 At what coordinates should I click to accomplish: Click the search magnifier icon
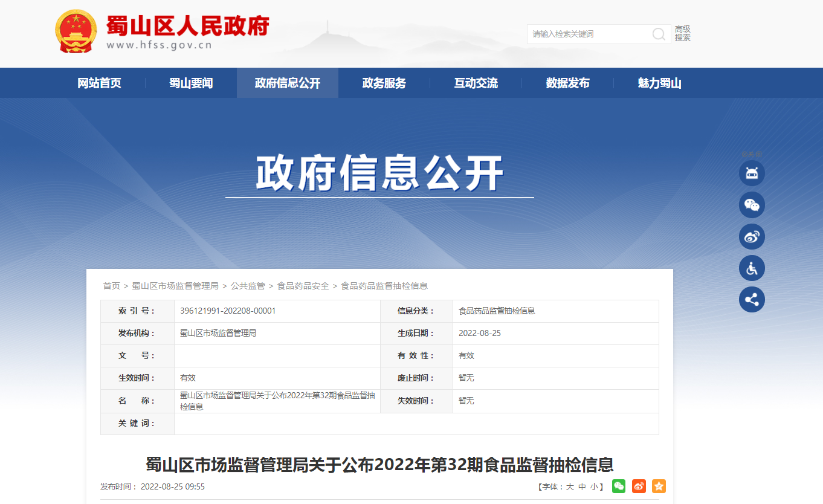tap(659, 34)
